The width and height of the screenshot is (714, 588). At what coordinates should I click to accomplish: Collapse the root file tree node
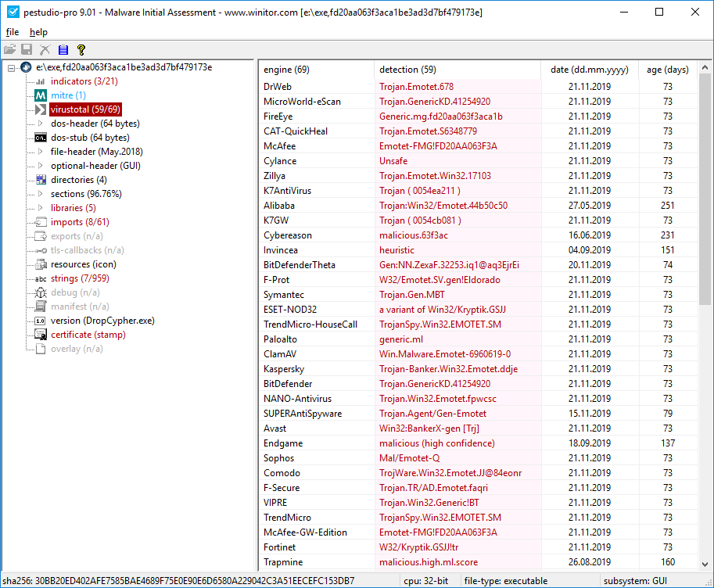coord(12,68)
